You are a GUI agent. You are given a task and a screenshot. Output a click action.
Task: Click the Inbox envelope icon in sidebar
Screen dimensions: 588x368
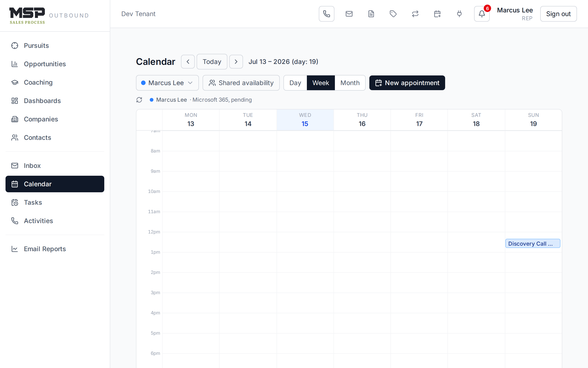pyautogui.click(x=14, y=166)
